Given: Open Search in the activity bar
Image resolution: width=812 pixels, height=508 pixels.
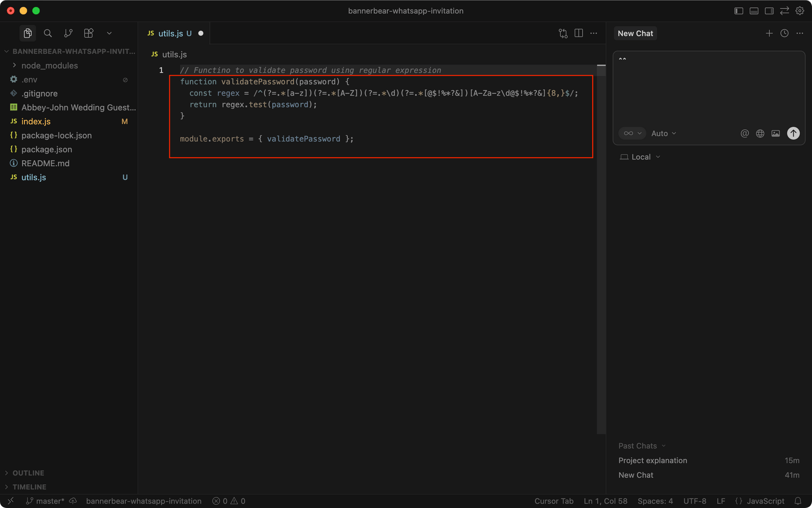Looking at the screenshot, I should 48,33.
